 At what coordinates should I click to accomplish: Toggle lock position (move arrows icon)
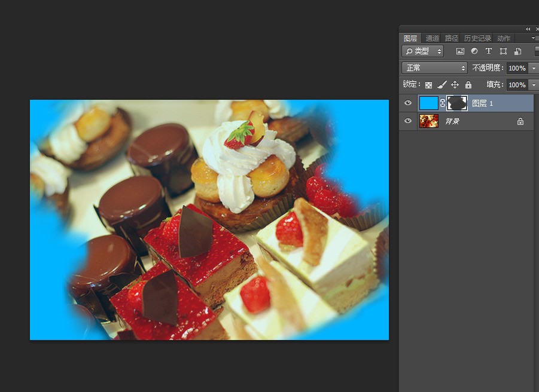coord(455,84)
